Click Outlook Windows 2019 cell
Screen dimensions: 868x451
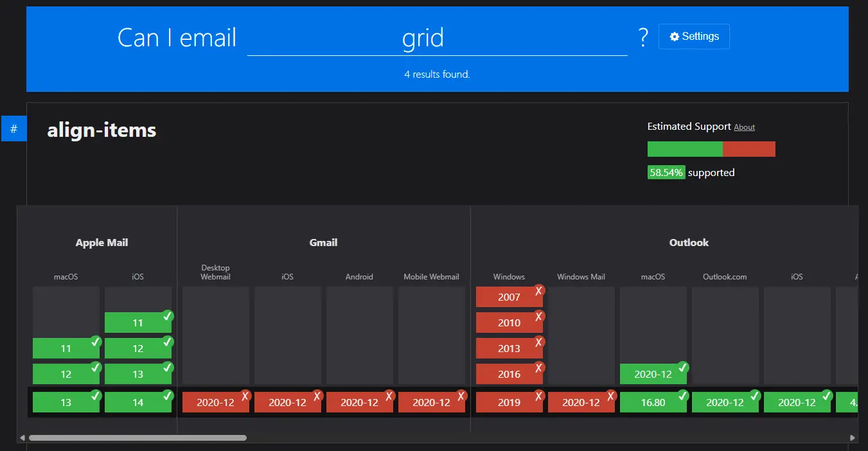point(509,402)
